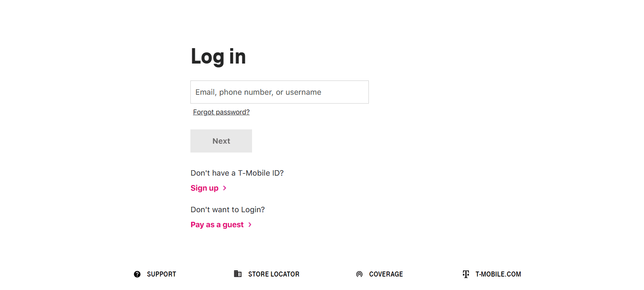Open Support via its circular footer icon
This screenshot has height=290, width=644.
click(x=138, y=274)
